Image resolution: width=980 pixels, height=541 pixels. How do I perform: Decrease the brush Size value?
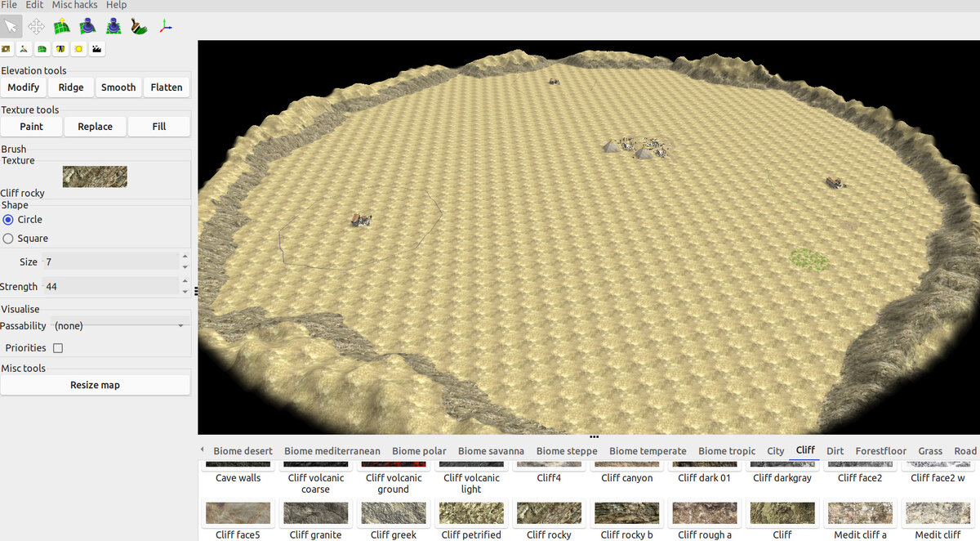point(185,266)
